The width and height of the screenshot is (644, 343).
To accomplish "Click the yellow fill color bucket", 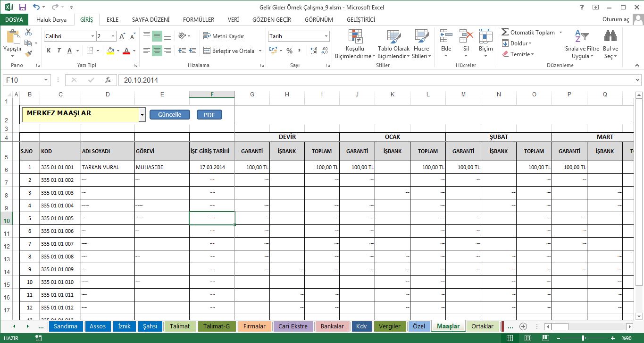I will [x=110, y=51].
